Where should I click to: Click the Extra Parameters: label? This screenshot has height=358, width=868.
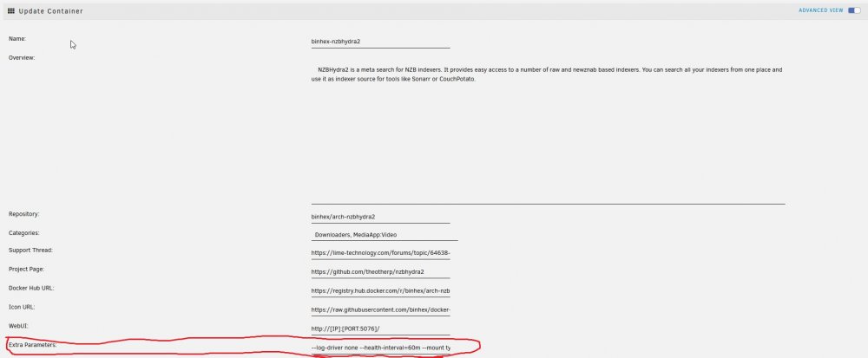pyautogui.click(x=32, y=345)
